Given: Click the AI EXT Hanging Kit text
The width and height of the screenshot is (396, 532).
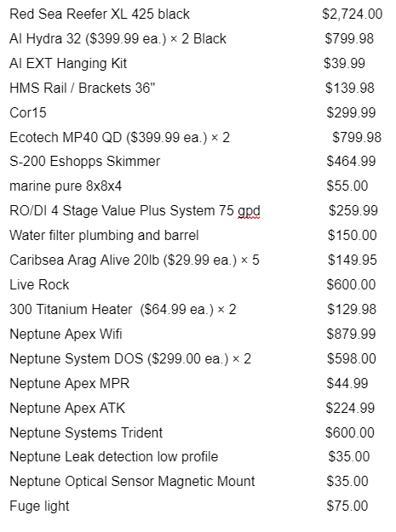Looking at the screenshot, I should (x=68, y=64).
